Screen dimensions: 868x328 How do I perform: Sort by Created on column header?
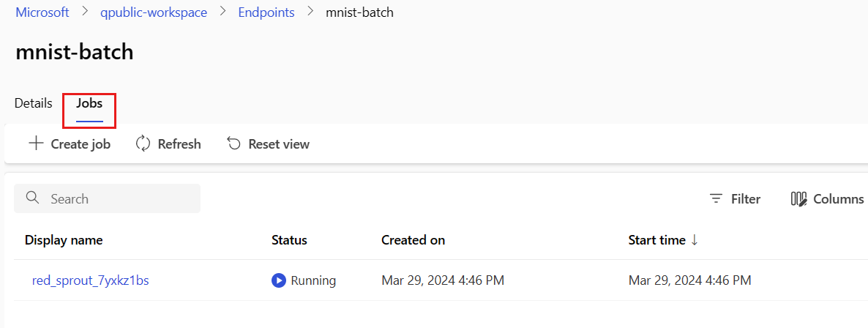413,240
